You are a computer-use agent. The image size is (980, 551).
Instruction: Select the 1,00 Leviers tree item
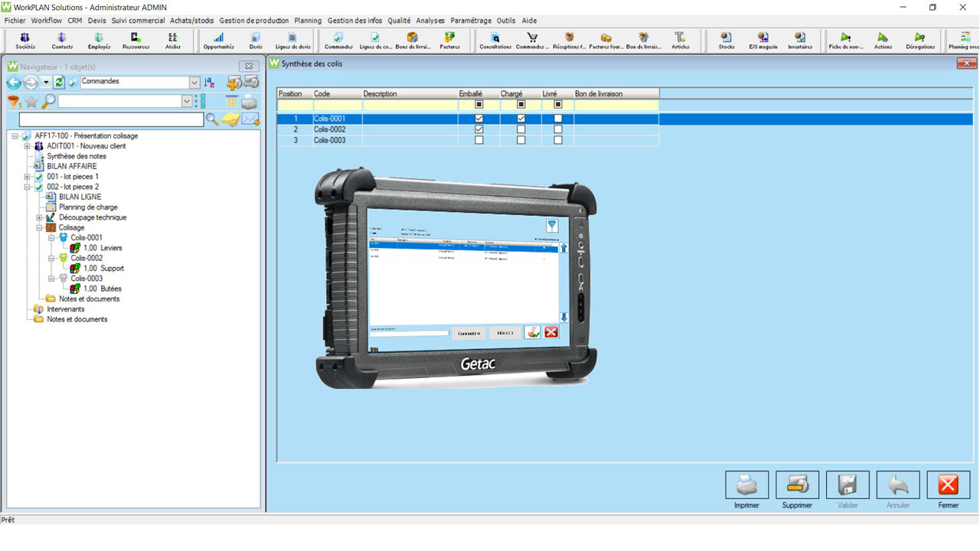click(x=103, y=248)
